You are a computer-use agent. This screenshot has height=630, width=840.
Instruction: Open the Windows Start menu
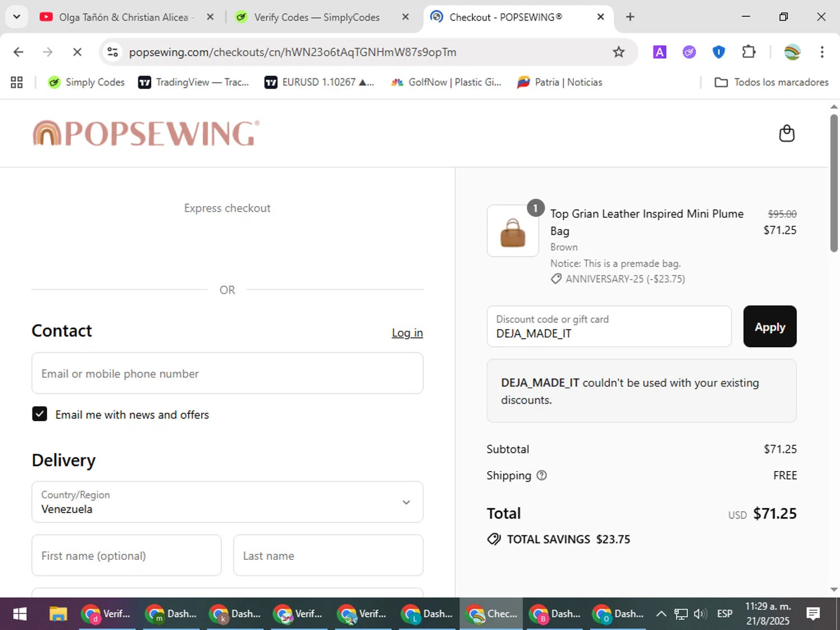(20, 614)
